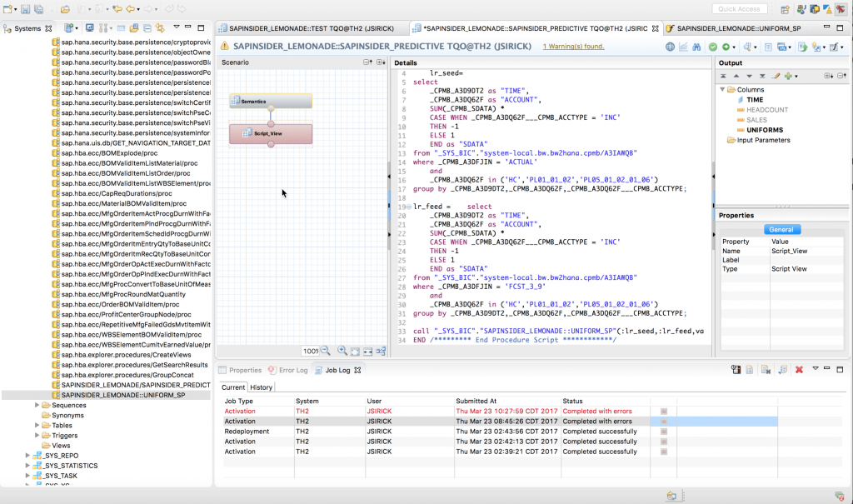
Task: Click the Quick Access search field
Action: coord(740,9)
